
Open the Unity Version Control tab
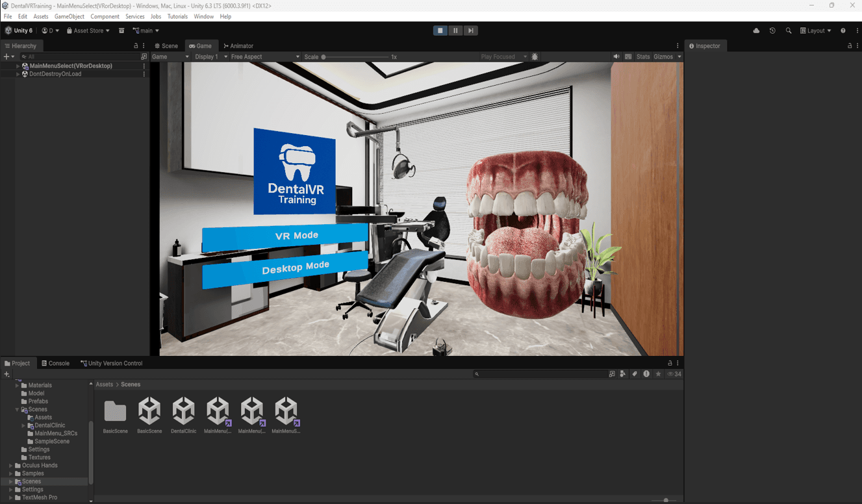[111, 363]
